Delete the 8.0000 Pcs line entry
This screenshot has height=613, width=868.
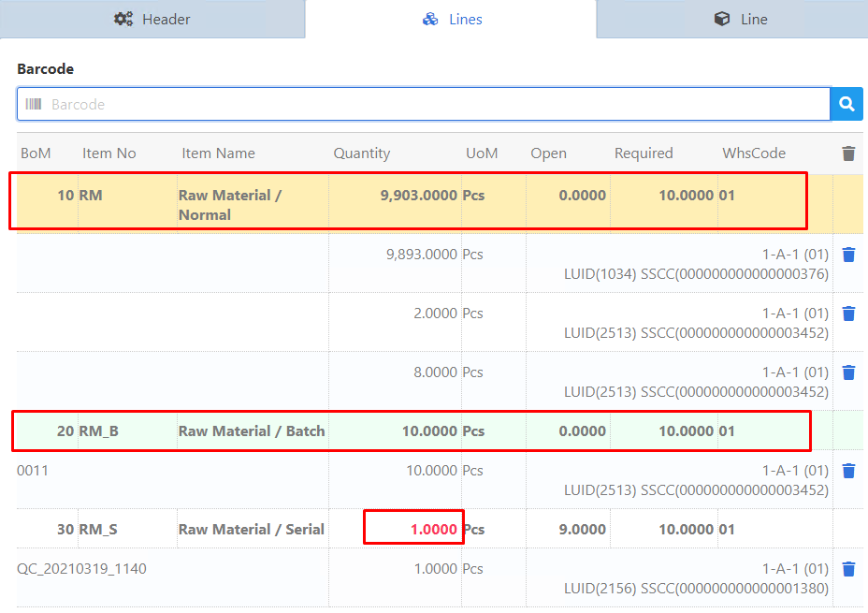[x=848, y=372]
